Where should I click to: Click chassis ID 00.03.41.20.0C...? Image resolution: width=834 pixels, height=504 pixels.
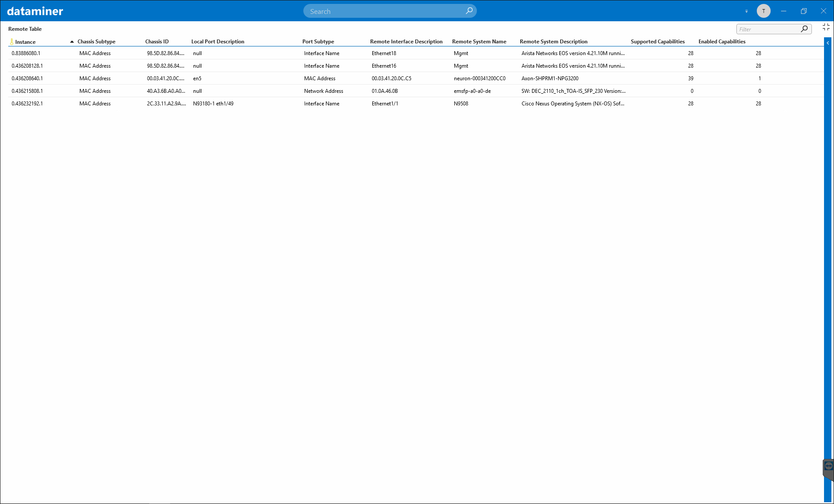[x=166, y=79]
